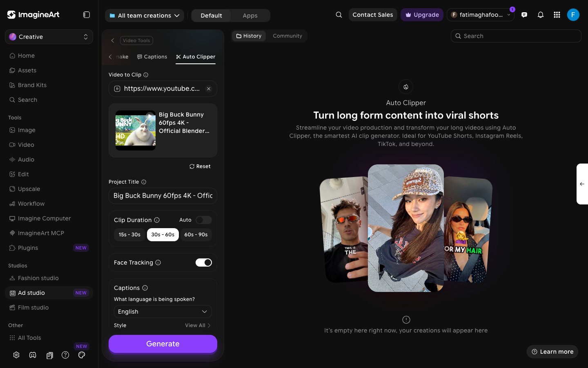
Task: Open Imagine Computer
Action: pyautogui.click(x=49, y=218)
